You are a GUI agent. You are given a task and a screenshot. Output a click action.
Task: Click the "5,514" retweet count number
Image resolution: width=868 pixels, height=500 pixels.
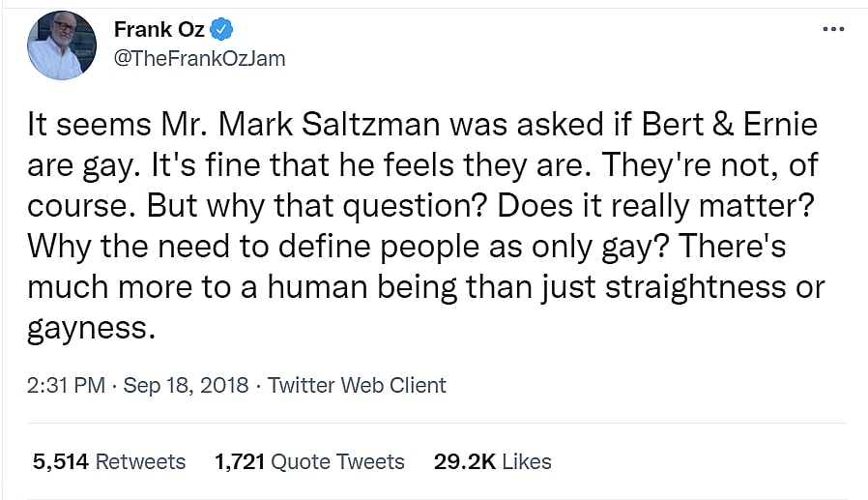tap(61, 461)
